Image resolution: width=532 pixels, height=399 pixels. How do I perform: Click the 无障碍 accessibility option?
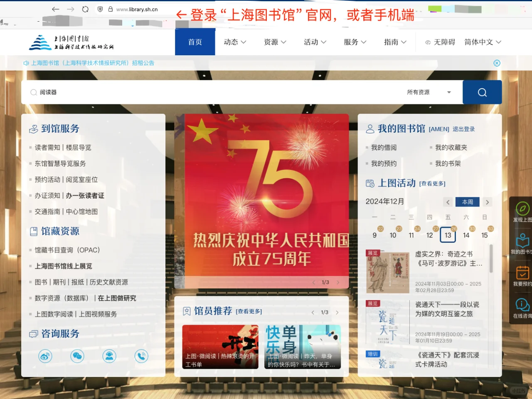tap(440, 42)
